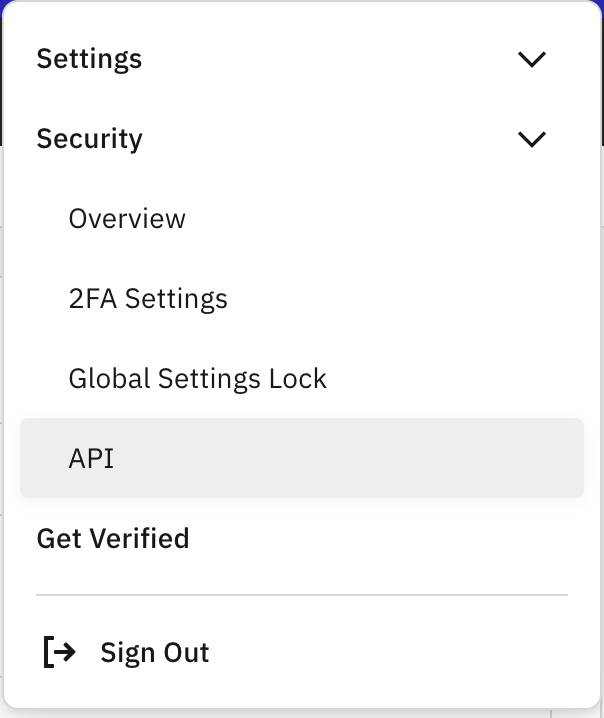Click the Sign Out arrow icon

[x=60, y=653]
